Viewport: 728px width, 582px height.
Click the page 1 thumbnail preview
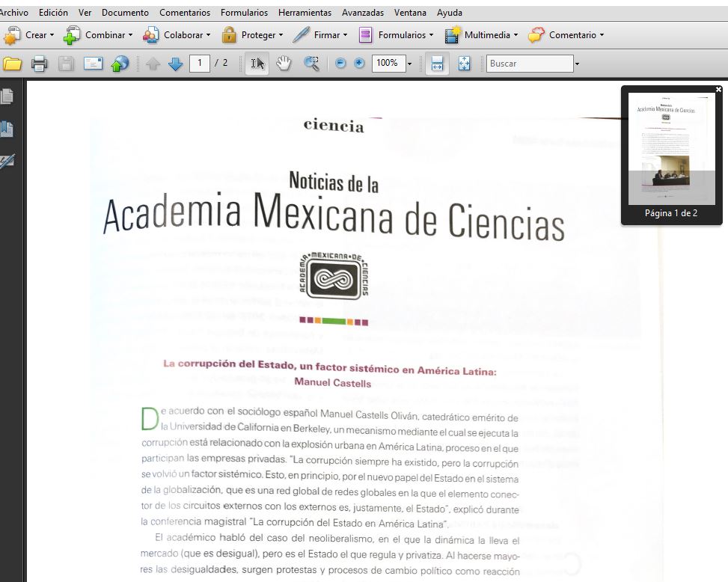[x=671, y=149]
